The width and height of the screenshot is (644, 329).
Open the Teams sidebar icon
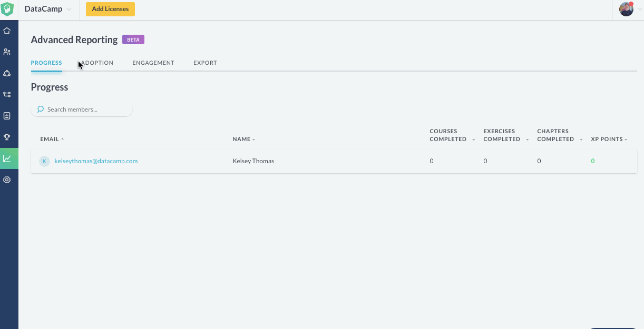[7, 73]
